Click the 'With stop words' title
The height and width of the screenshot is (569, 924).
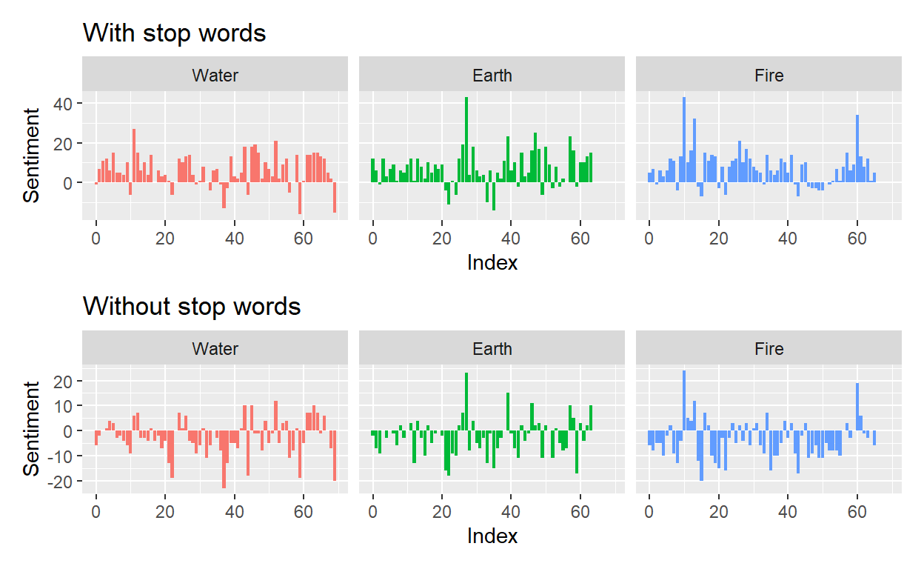pos(174,33)
